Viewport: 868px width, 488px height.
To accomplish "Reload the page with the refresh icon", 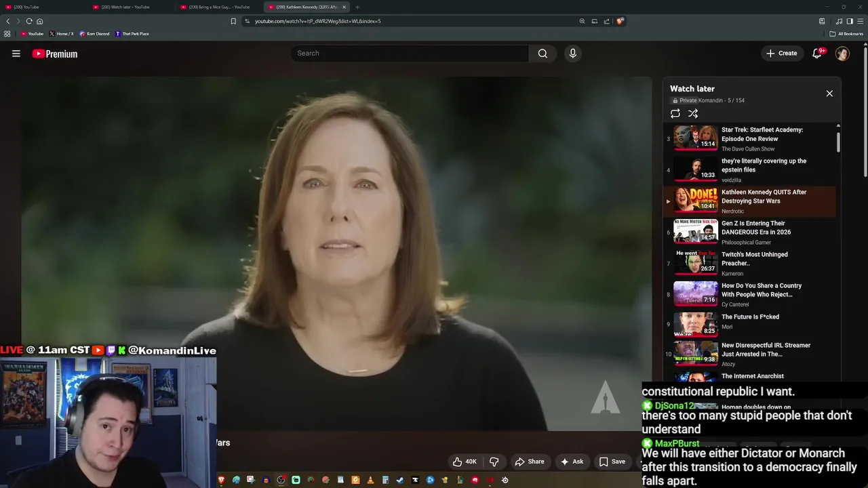I will pyautogui.click(x=29, y=21).
